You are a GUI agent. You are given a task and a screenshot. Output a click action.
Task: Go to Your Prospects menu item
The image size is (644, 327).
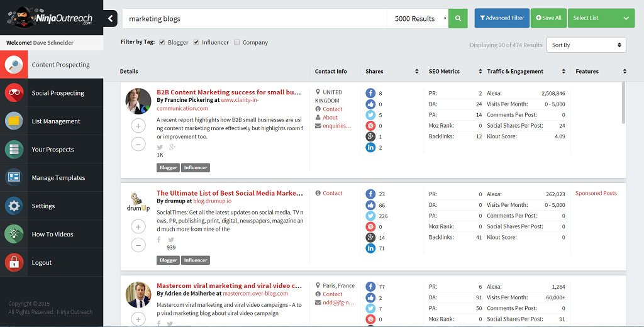coord(53,150)
